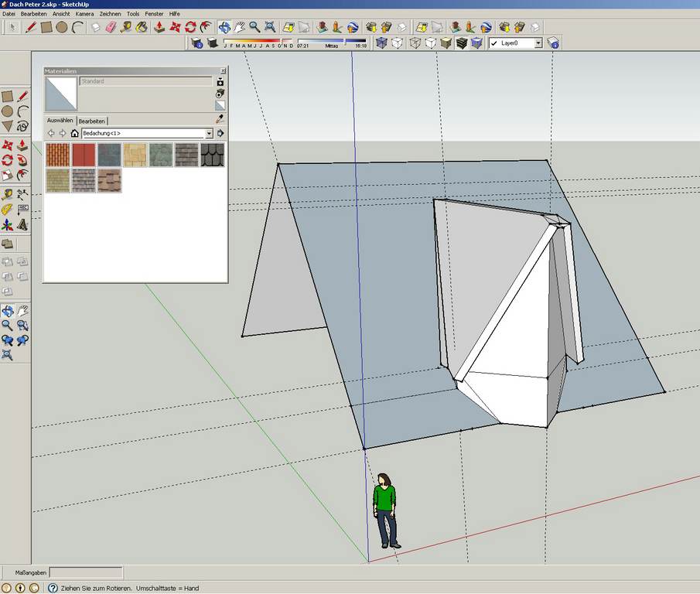Select the yellow Protractor tool
700x594 pixels.
pos(8,210)
